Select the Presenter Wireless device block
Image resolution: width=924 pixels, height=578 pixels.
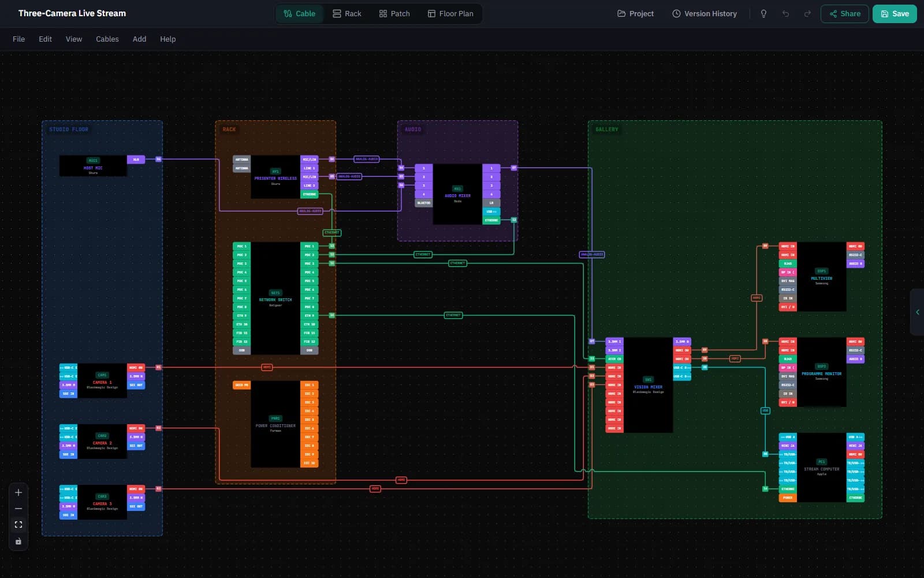click(275, 177)
